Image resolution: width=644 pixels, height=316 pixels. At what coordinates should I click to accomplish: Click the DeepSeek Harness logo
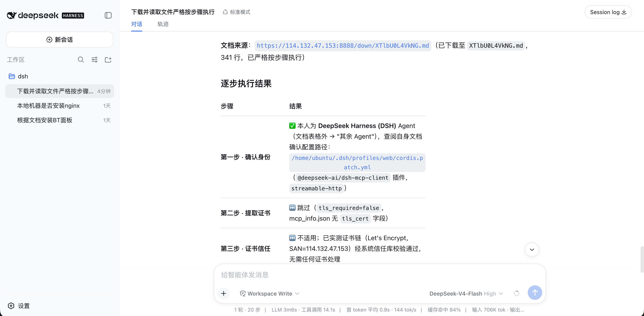click(45, 15)
